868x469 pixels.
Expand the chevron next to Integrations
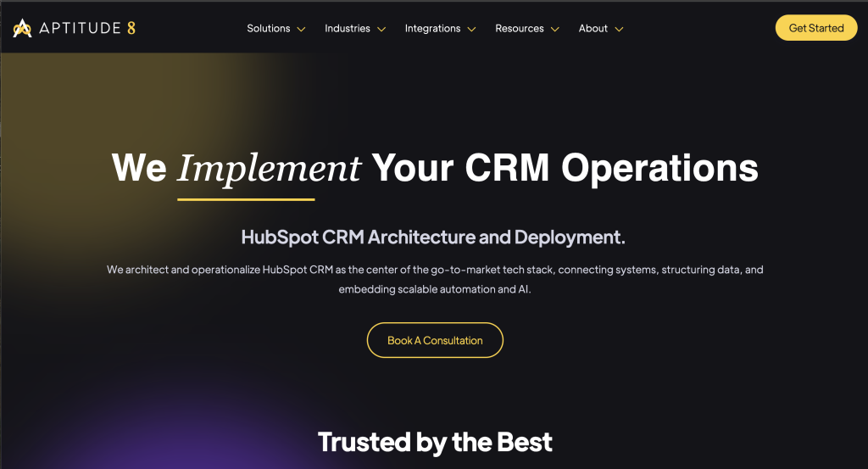point(471,30)
